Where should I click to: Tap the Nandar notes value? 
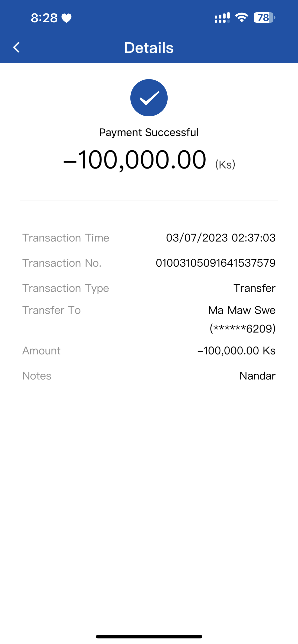pyautogui.click(x=257, y=376)
